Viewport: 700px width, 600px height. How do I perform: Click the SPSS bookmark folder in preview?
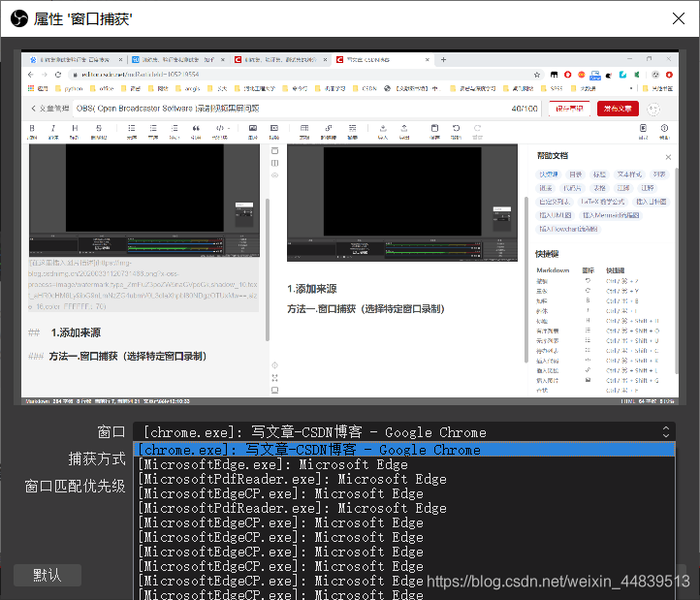pyautogui.click(x=552, y=88)
